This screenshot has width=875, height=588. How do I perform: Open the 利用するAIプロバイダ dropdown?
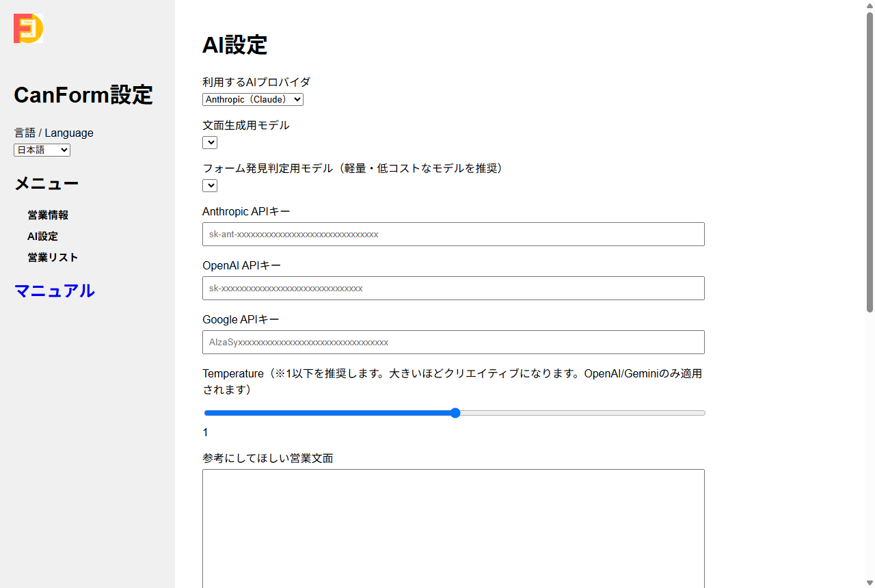[253, 100]
